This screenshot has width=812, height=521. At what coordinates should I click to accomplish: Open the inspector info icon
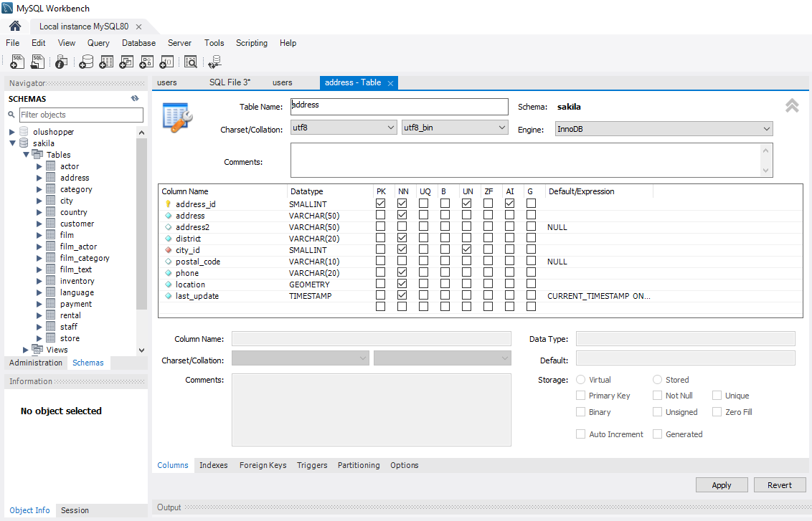[x=61, y=62]
